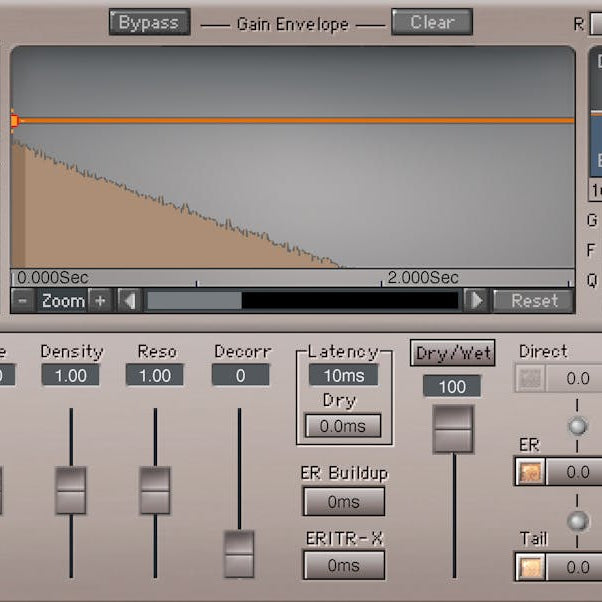Click the Direct 0.0 value field
Viewport: 602px width, 602px height.
click(x=574, y=379)
